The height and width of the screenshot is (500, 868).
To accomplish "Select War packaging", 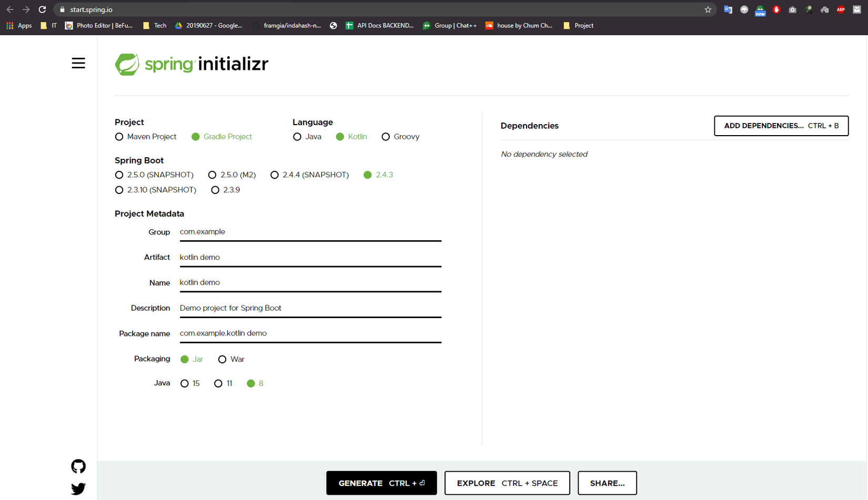I will (223, 360).
